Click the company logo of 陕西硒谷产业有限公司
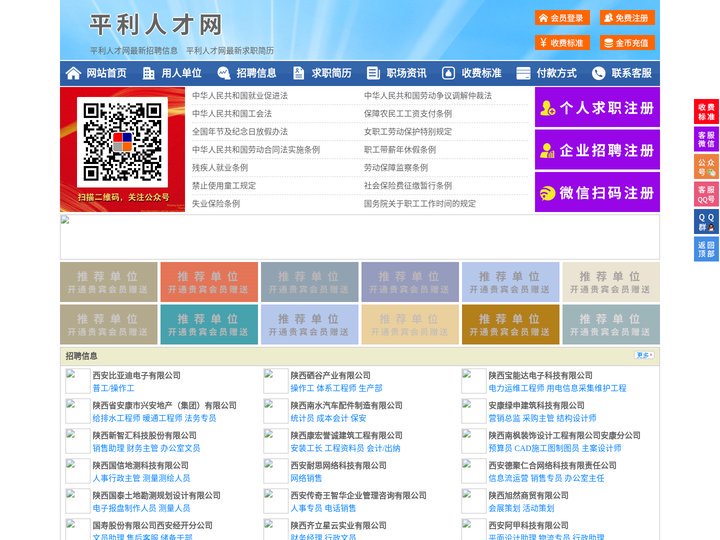The height and width of the screenshot is (540, 720). click(276, 381)
